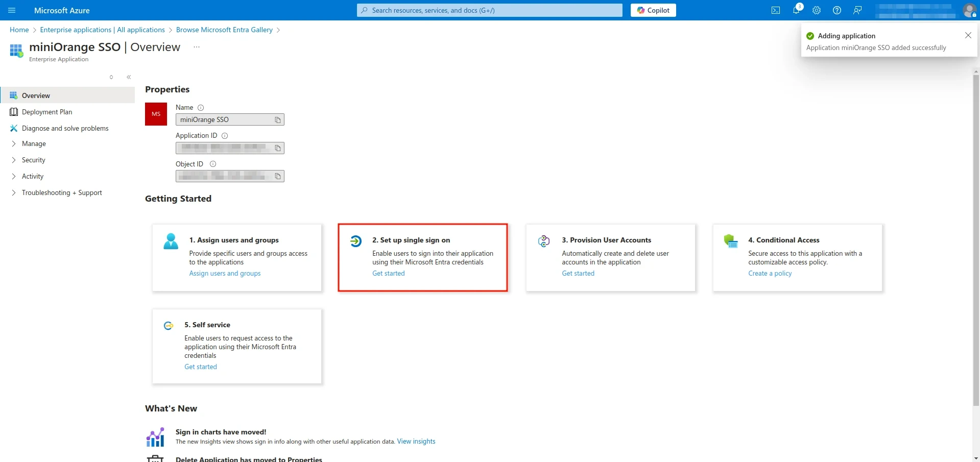The width and height of the screenshot is (980, 462).
Task: Copy the application Name field
Action: [277, 119]
